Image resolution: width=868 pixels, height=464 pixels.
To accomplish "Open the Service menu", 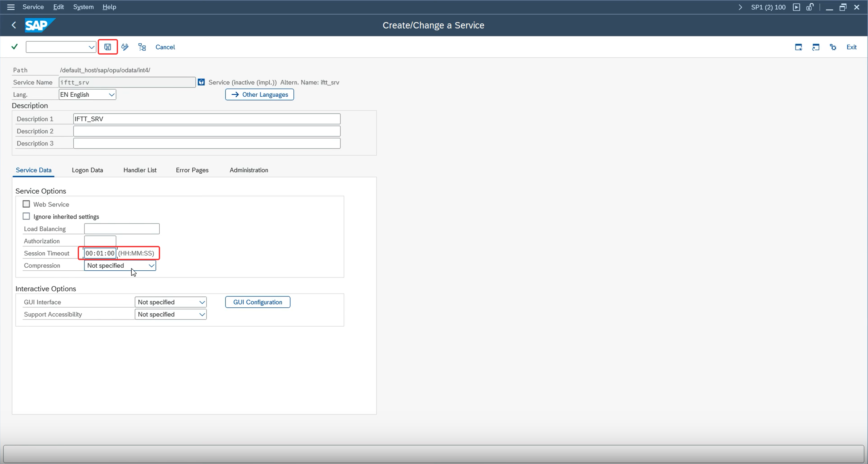I will point(33,7).
